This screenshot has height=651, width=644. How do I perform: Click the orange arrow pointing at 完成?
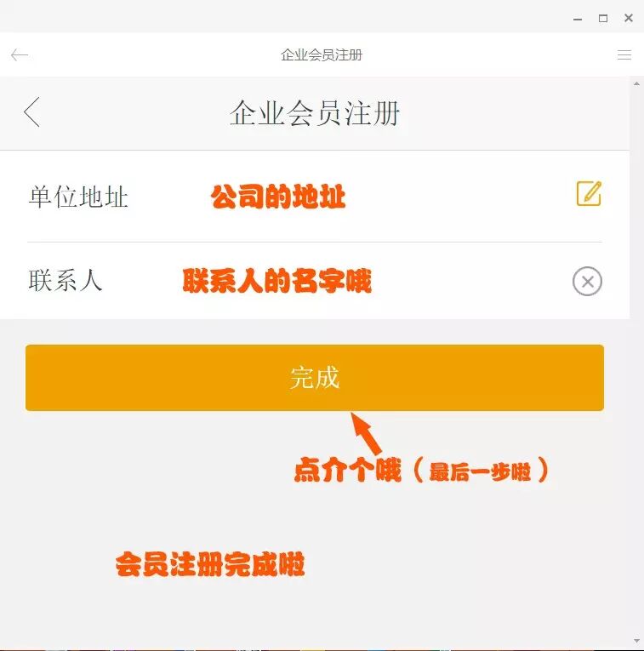pyautogui.click(x=366, y=433)
